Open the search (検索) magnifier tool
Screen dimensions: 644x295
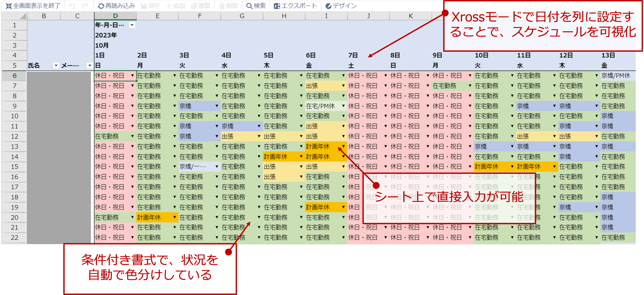point(249,6)
